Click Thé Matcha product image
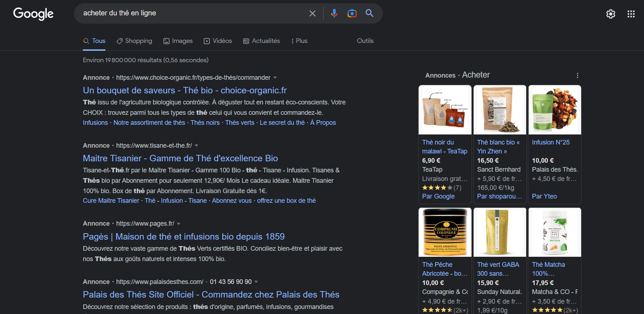This screenshot has width=644, height=314. pos(555,232)
